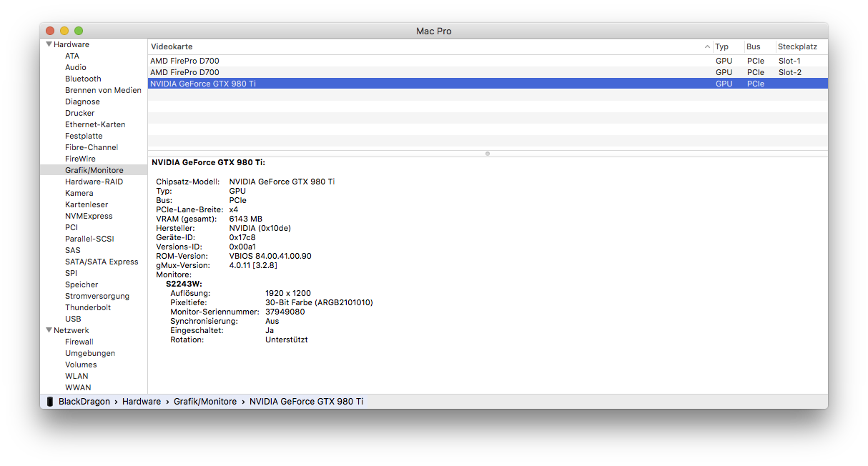
Task: Sort by the Steckplatz column header
Action: [x=797, y=46]
